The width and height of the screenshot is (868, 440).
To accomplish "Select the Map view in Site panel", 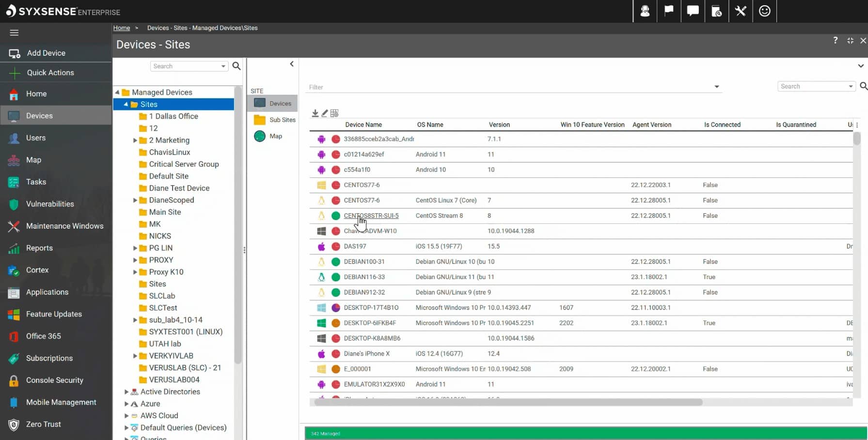I will [275, 136].
